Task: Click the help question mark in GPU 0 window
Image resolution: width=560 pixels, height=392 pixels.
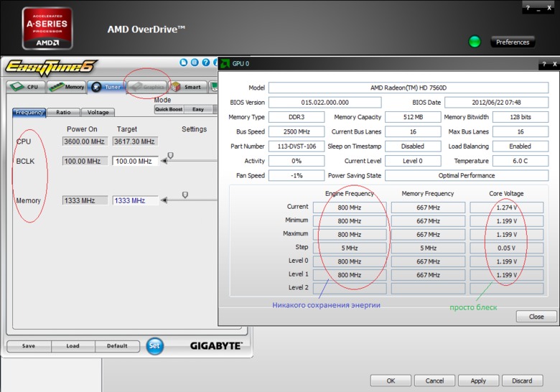Action: pos(544,64)
